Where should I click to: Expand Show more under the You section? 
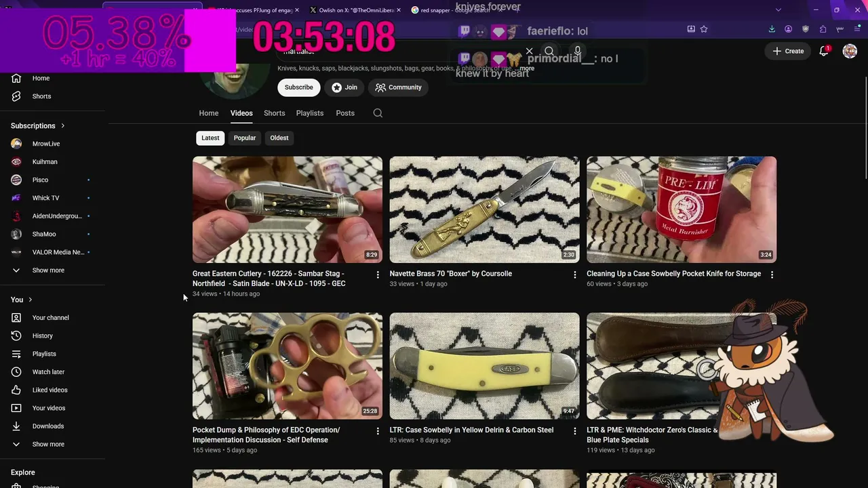pos(48,445)
